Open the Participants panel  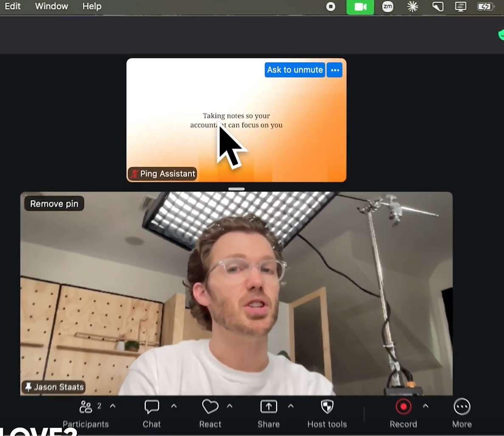[85, 414]
